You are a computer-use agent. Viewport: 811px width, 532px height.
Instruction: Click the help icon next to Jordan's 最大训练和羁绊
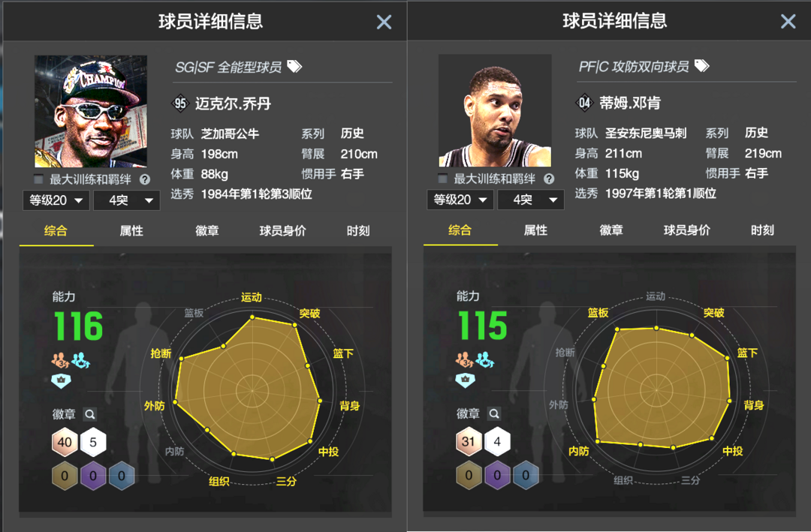click(145, 179)
